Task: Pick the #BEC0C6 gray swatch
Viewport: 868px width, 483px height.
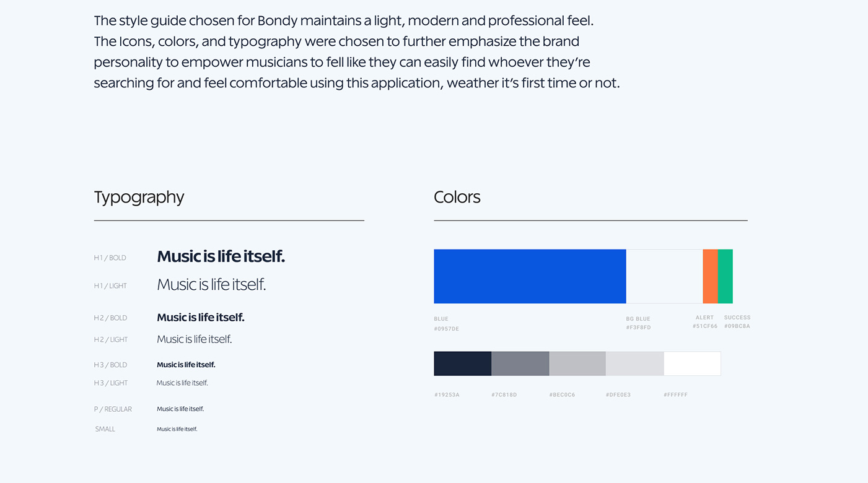Action: (x=577, y=363)
